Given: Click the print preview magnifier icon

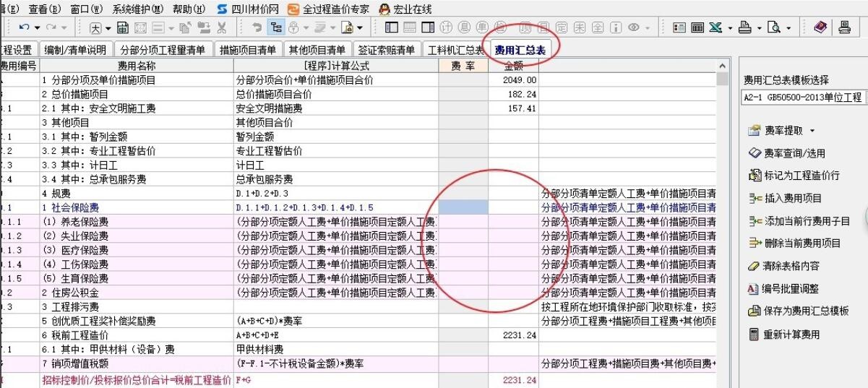Looking at the screenshot, I should (x=774, y=27).
